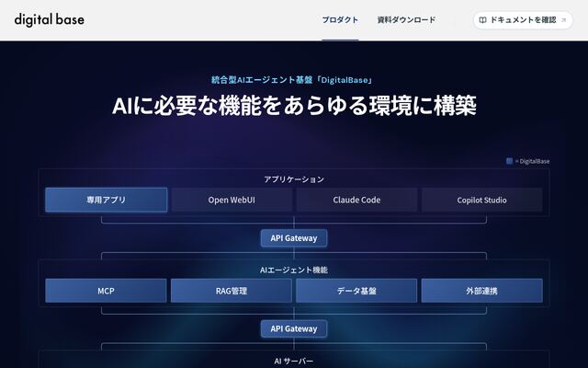
Task: Open the 資料ダウンロード nav item
Action: tap(406, 20)
